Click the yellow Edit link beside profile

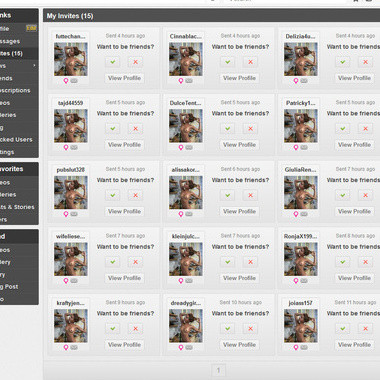pyautogui.click(x=31, y=28)
